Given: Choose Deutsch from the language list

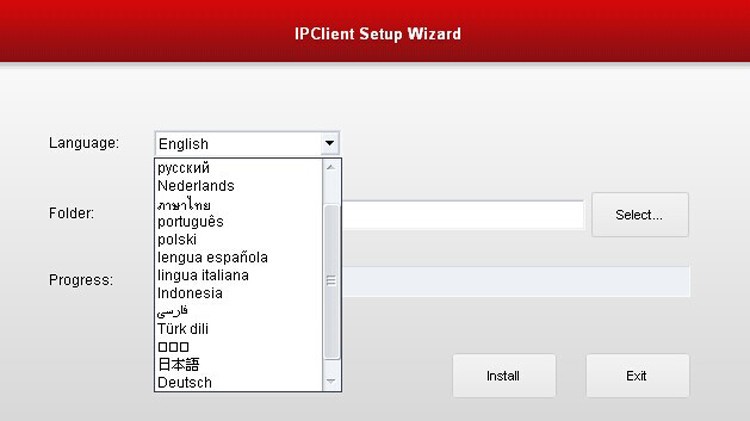Looking at the screenshot, I should coord(184,382).
